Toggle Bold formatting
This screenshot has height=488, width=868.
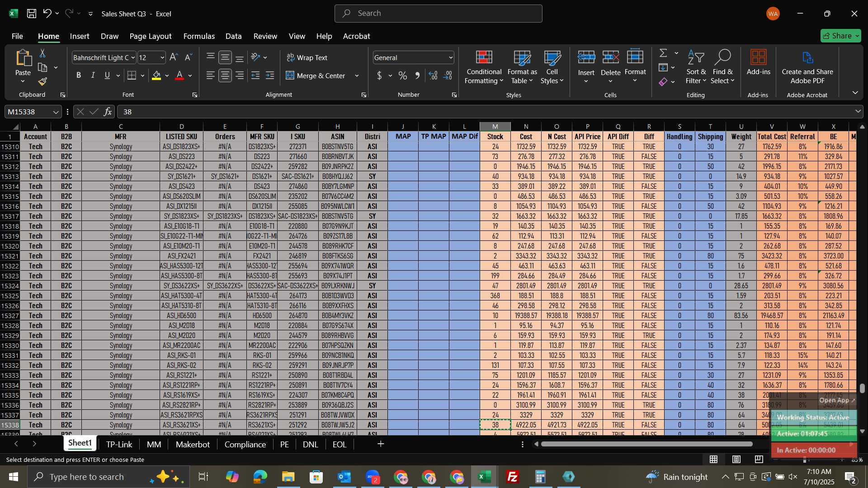pyautogui.click(x=79, y=75)
